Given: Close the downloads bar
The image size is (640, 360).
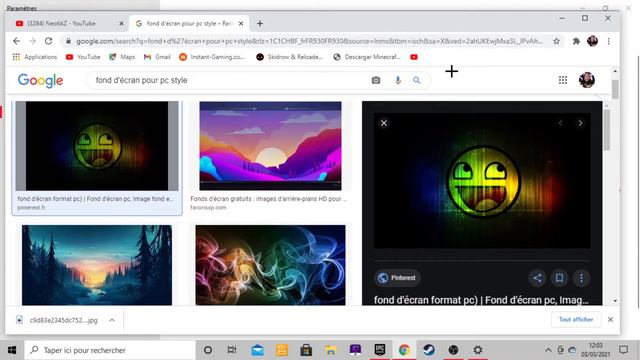Looking at the screenshot, I should tap(610, 320).
